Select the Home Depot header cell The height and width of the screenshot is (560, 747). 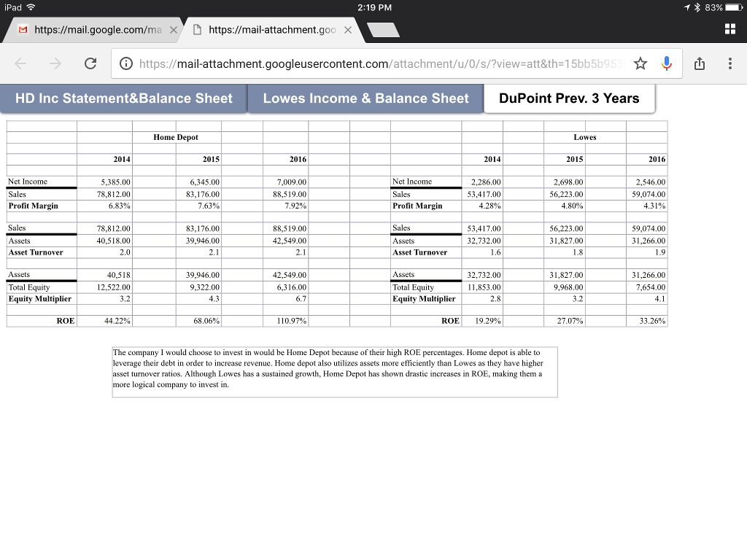point(177,137)
